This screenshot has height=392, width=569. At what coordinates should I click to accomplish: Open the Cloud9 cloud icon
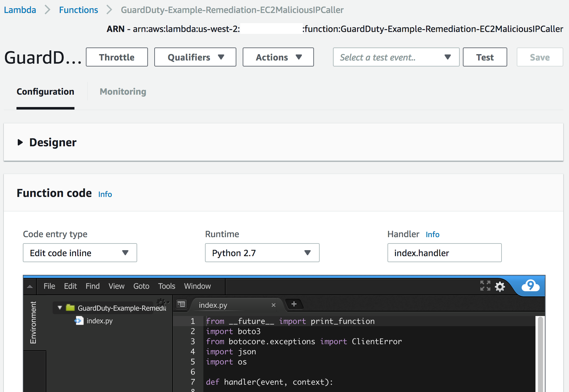531,286
